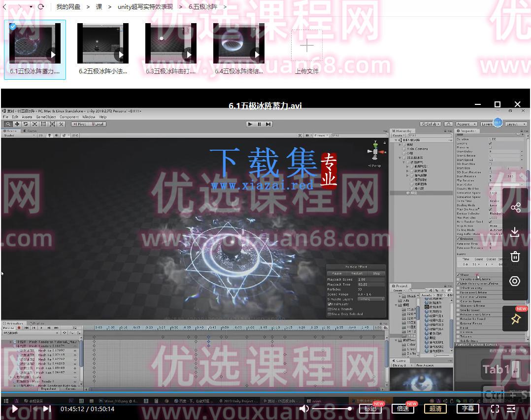Image resolution: width=531 pixels, height=420 pixels.
Task: Change video quality via 超清 button
Action: point(435,409)
